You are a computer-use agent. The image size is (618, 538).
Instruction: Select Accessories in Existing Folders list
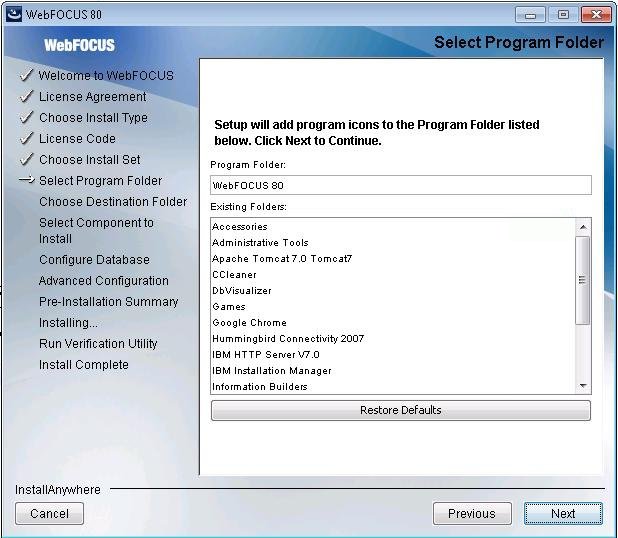(x=393, y=227)
